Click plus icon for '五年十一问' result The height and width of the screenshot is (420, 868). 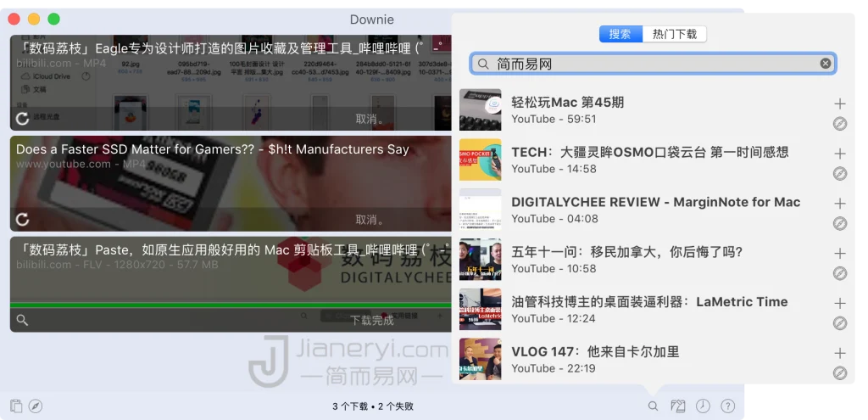coord(840,253)
